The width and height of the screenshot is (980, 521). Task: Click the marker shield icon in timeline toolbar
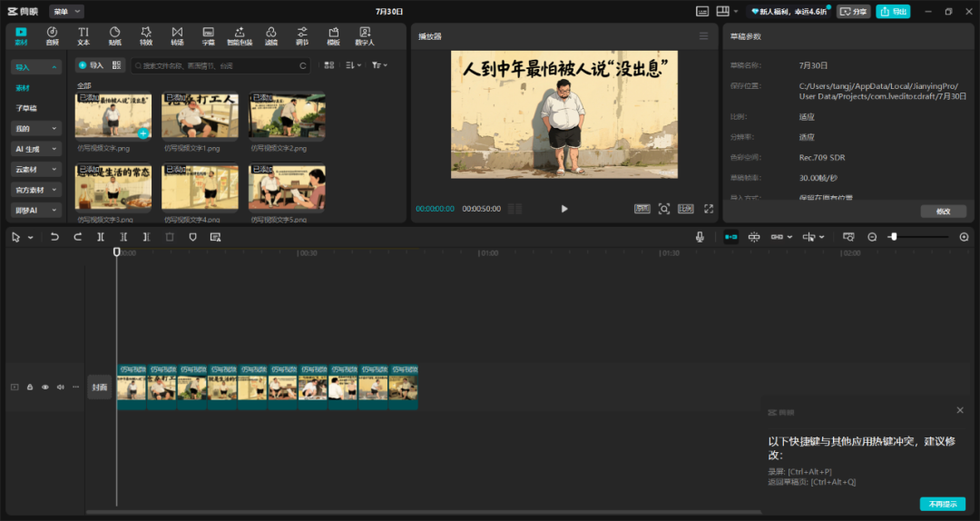coord(192,237)
